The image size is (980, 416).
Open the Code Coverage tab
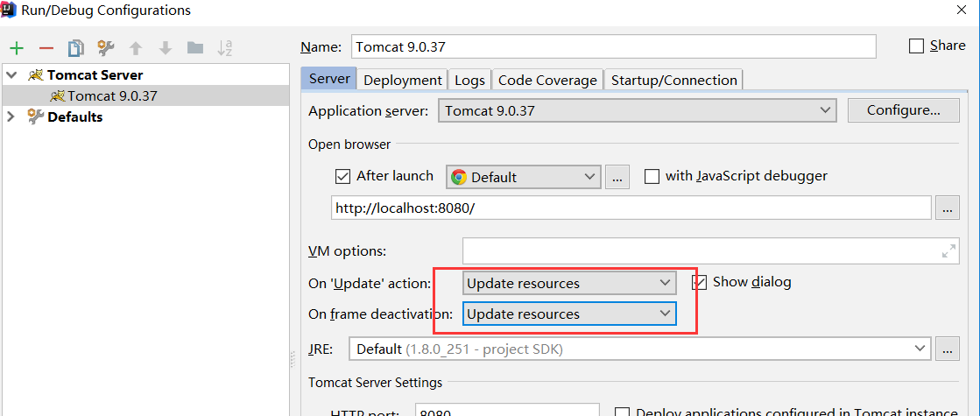[547, 80]
